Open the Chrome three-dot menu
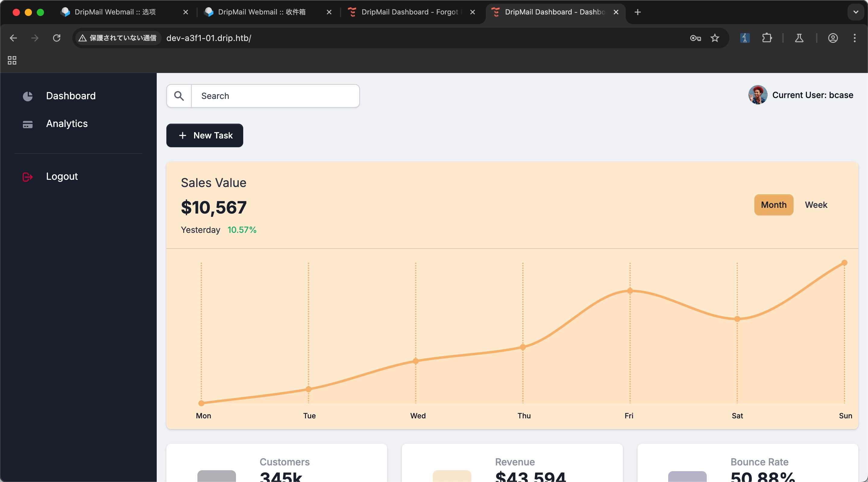868x482 pixels. 854,38
